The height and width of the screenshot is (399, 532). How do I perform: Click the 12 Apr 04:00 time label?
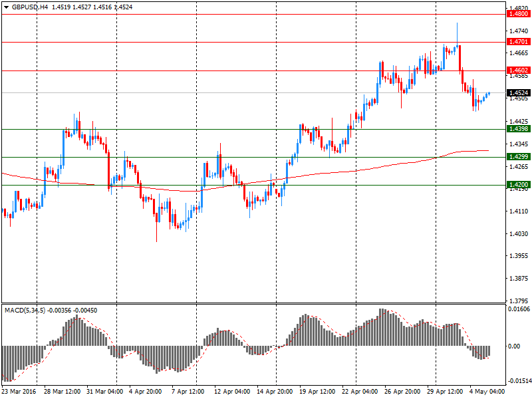click(x=232, y=392)
